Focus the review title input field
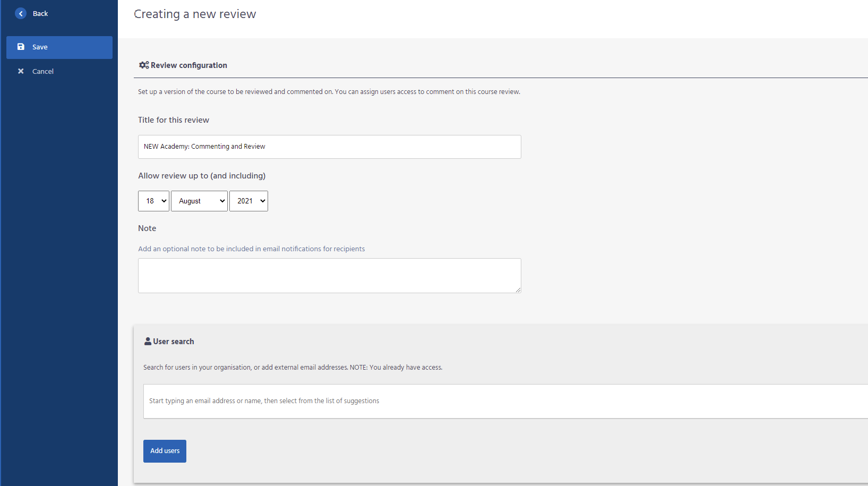 (x=329, y=147)
